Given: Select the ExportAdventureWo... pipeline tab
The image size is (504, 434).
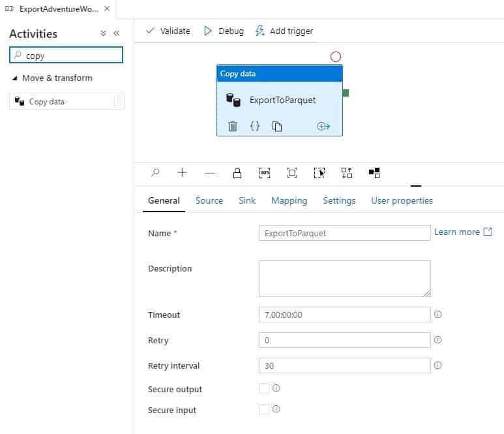Looking at the screenshot, I should pyautogui.click(x=59, y=9).
